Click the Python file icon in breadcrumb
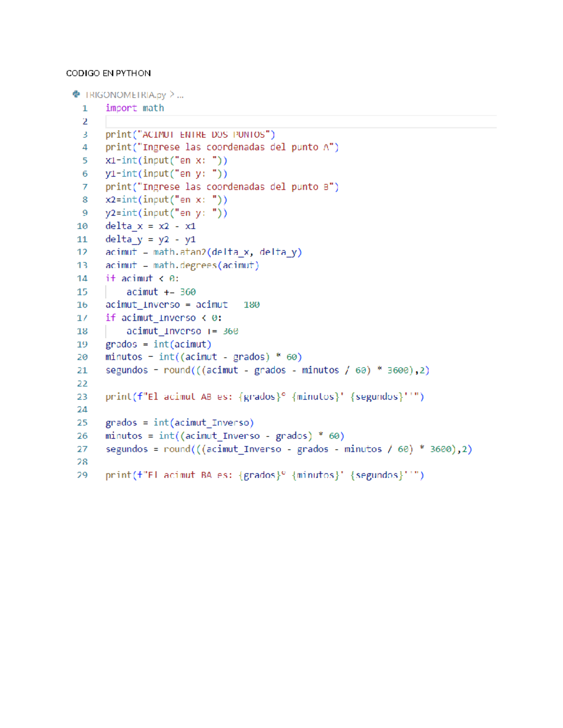This screenshot has height=728, width=563. (76, 94)
